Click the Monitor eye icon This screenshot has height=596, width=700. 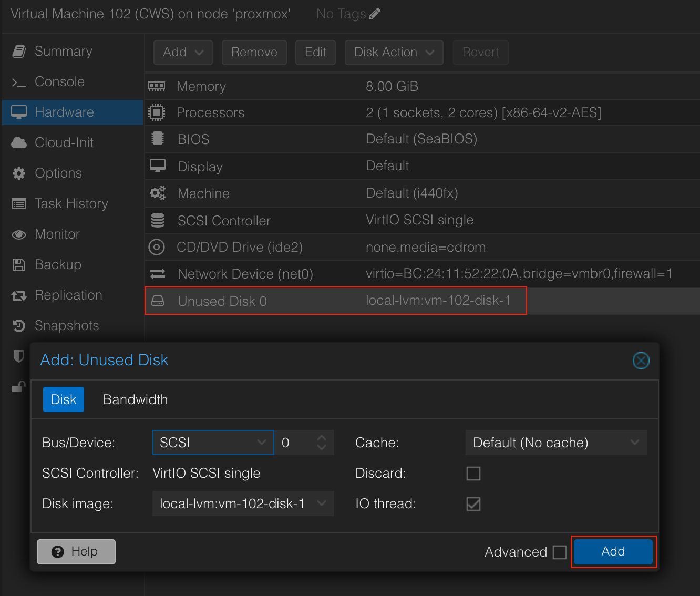(x=19, y=234)
